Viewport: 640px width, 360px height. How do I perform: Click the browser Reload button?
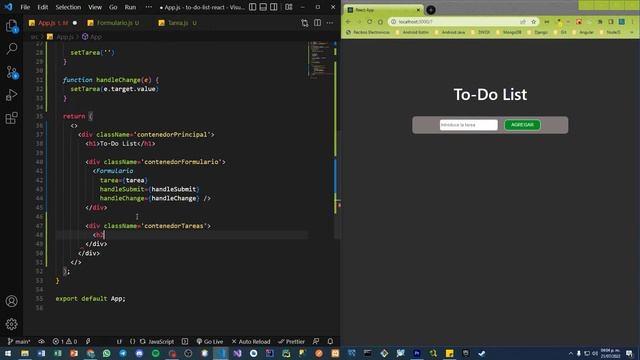click(369, 22)
